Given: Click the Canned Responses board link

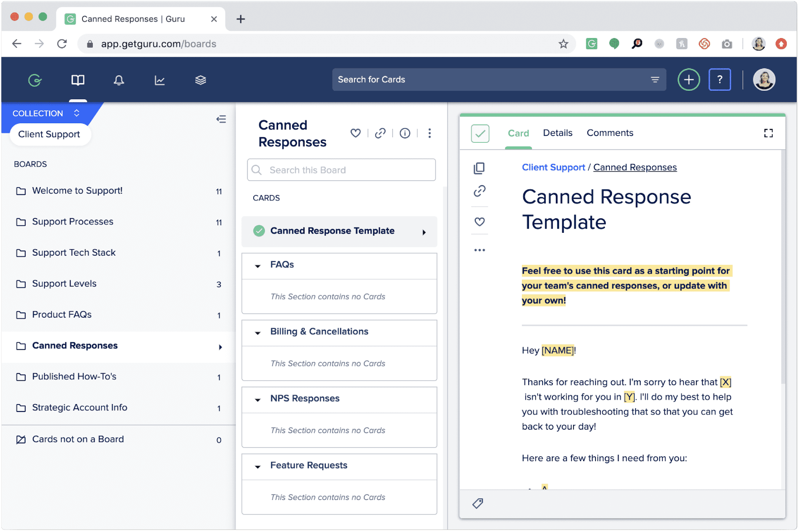Looking at the screenshot, I should (x=74, y=346).
